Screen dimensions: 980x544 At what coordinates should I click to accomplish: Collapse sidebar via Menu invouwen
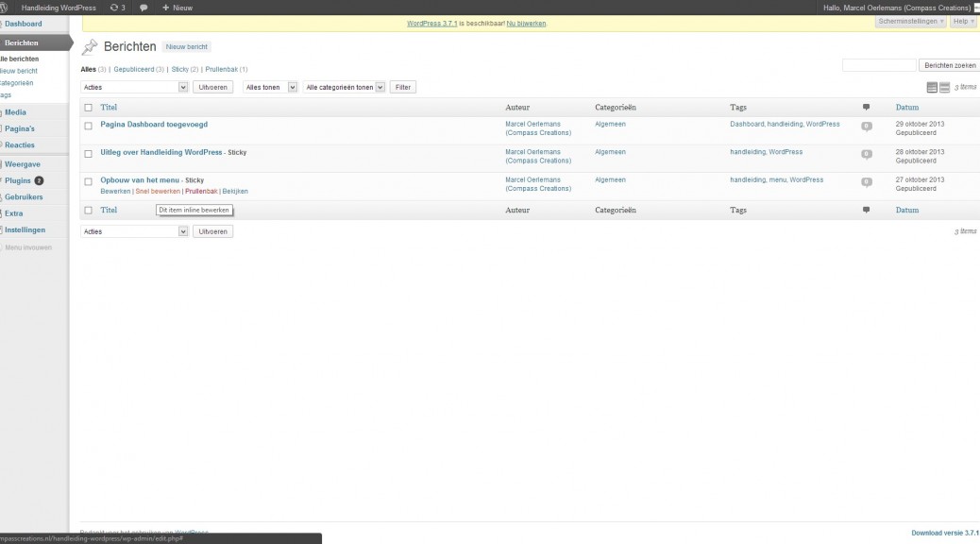(x=28, y=247)
